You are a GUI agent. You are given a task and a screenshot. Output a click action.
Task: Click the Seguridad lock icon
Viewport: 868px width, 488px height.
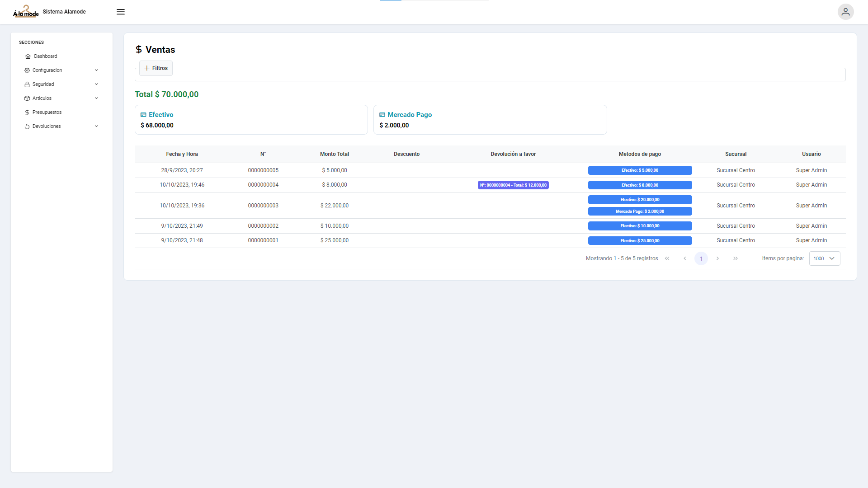[x=27, y=84]
